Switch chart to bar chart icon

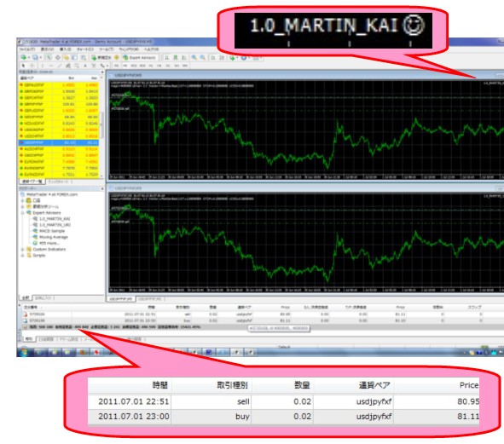pos(166,57)
